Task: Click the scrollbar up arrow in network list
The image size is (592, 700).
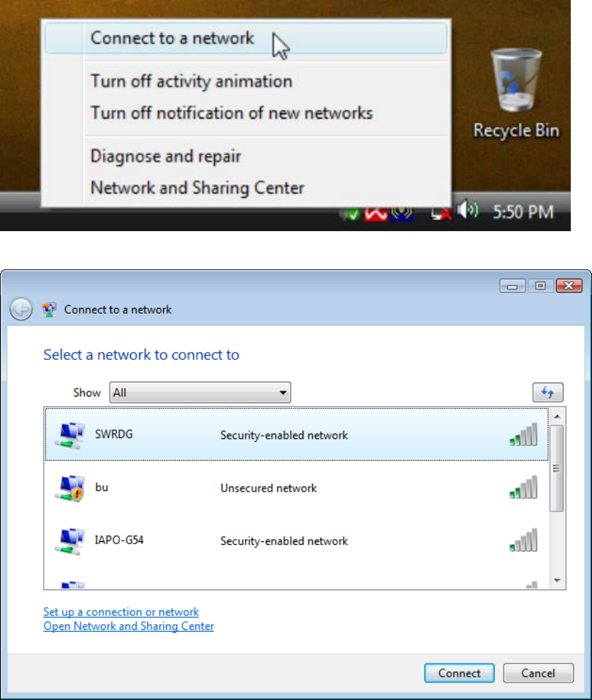Action: point(557,416)
